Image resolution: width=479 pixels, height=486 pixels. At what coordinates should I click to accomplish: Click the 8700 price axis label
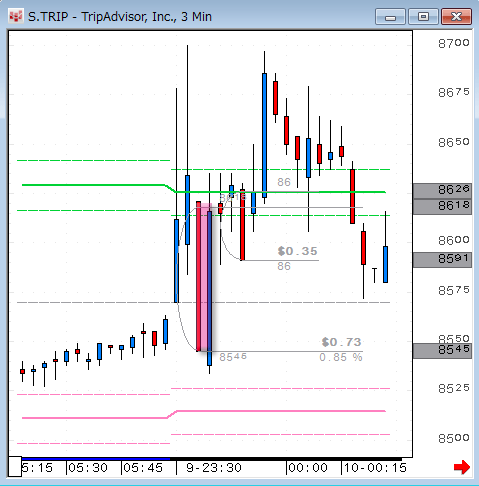(x=454, y=43)
